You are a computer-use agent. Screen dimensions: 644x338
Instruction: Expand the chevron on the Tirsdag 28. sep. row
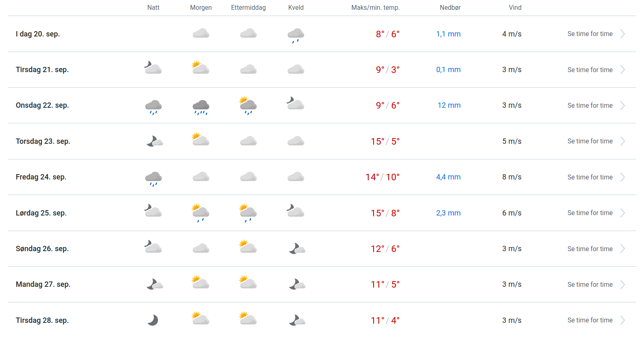coord(622,320)
